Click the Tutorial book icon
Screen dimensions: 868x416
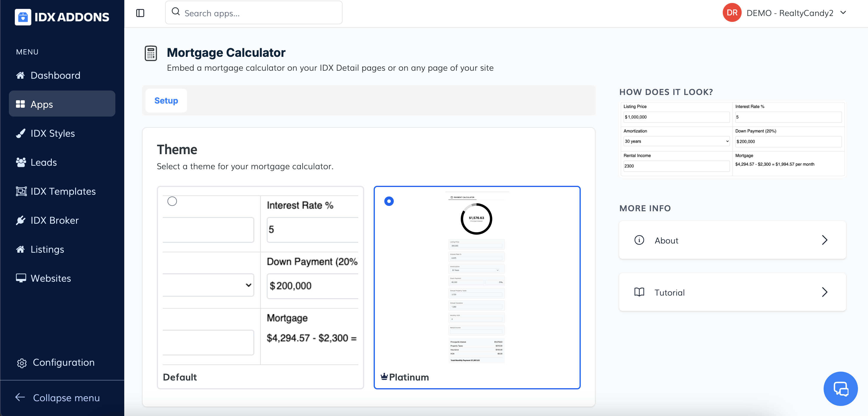pos(639,292)
